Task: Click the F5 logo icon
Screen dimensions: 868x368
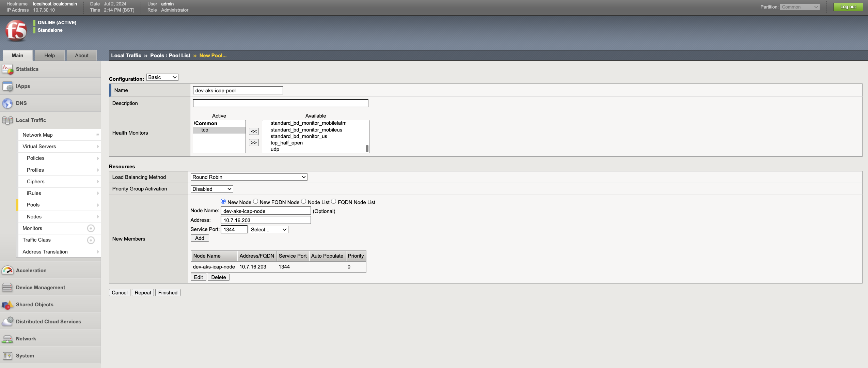Action: click(16, 30)
